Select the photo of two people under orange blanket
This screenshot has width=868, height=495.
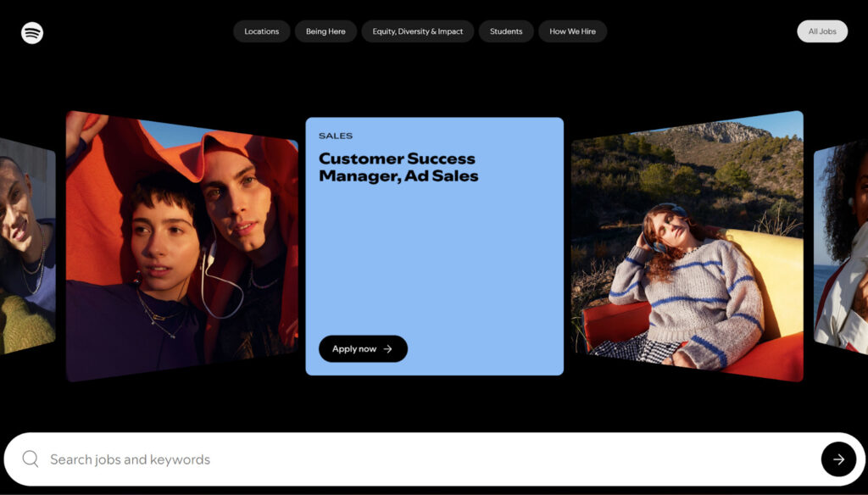[182, 247]
